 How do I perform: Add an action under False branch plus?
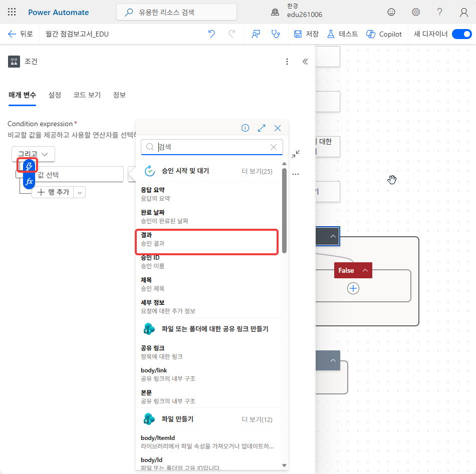point(353,288)
